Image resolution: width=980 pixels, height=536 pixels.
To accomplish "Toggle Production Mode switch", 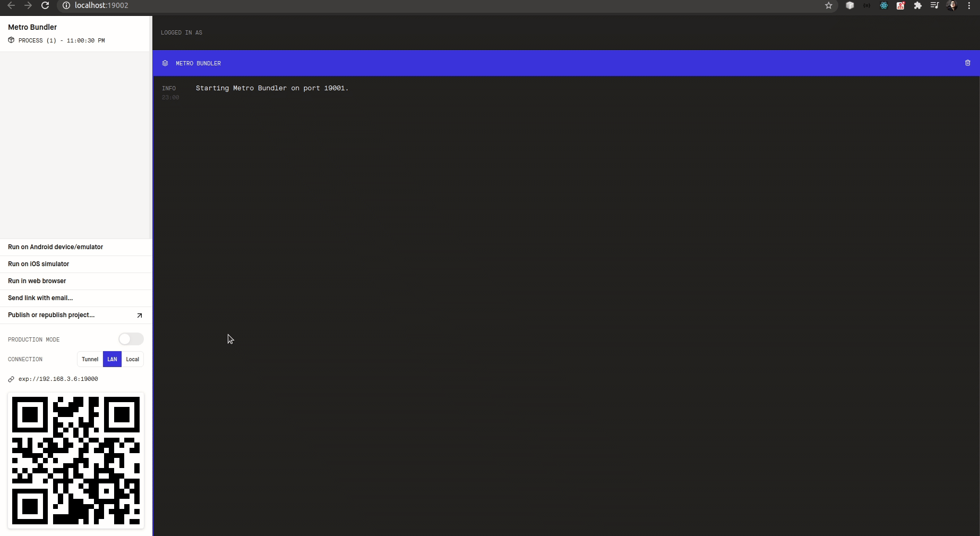I will click(131, 339).
